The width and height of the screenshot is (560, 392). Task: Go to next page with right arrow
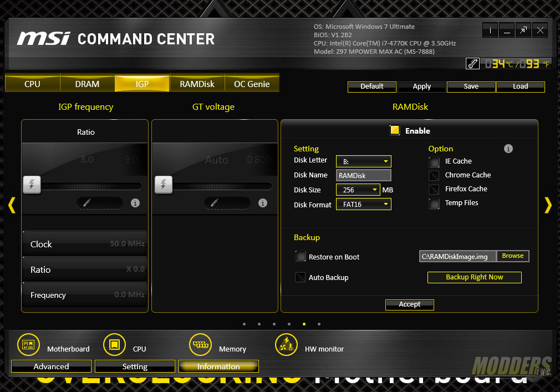[548, 205]
